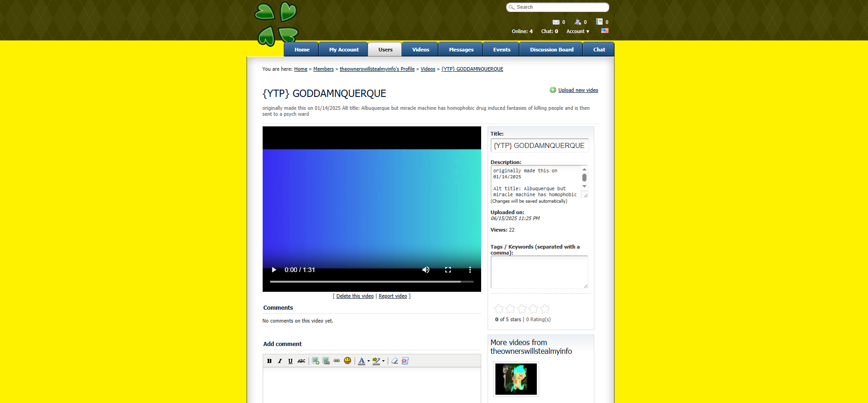868x403 pixels.
Task: Toggle bold formatting in comment editor
Action: pyautogui.click(x=270, y=361)
